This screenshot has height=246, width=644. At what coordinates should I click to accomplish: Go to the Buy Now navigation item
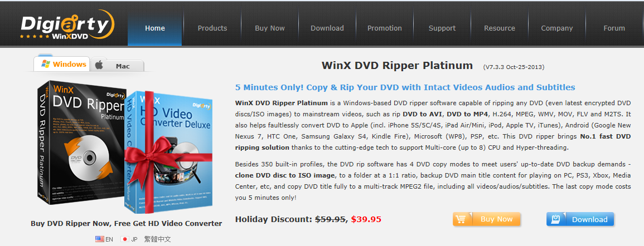(x=270, y=28)
